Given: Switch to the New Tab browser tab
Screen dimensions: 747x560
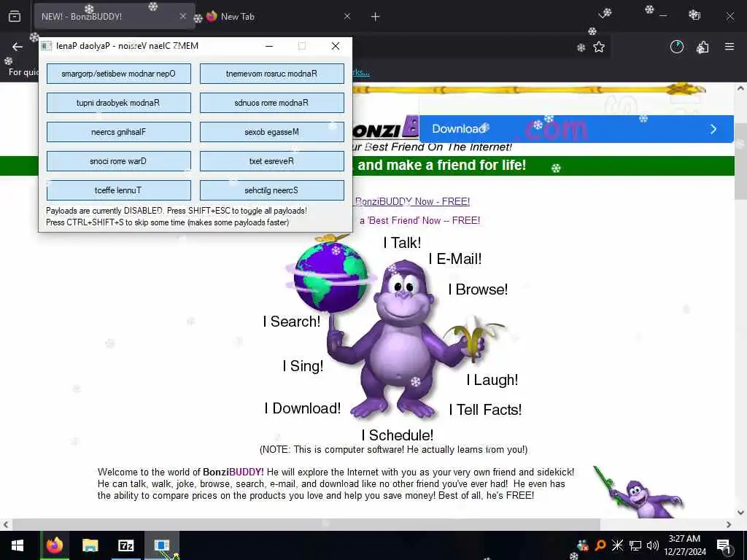Looking at the screenshot, I should (276, 17).
